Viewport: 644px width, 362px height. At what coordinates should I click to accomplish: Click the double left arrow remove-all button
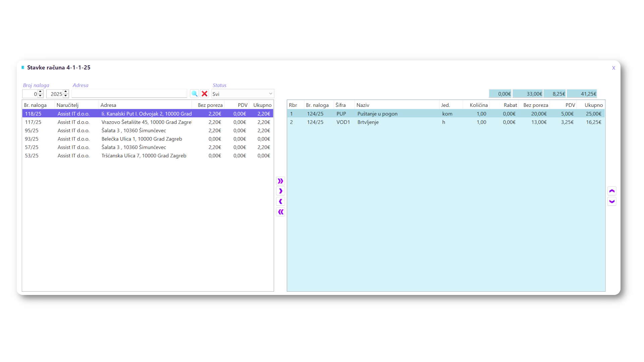pyautogui.click(x=280, y=212)
